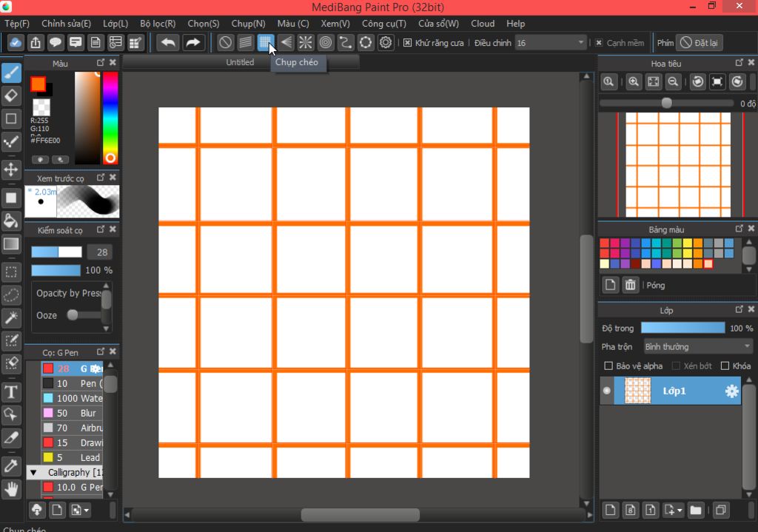This screenshot has width=758, height=532.
Task: Enable Khóa layer checkbox
Action: tap(725, 366)
